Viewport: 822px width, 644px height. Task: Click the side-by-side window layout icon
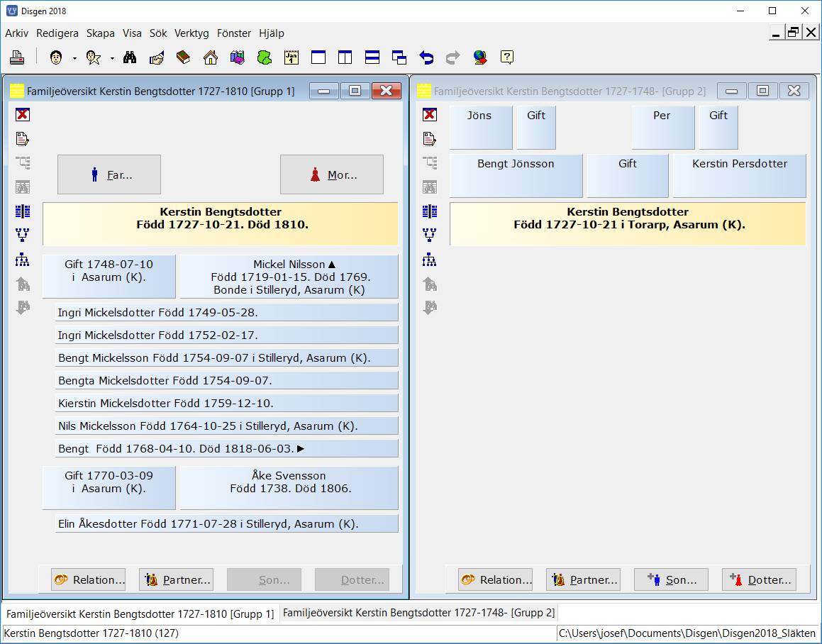pyautogui.click(x=345, y=57)
